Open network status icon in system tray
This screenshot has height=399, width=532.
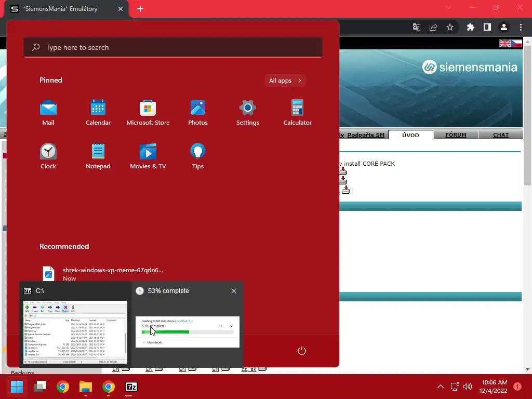click(455, 387)
